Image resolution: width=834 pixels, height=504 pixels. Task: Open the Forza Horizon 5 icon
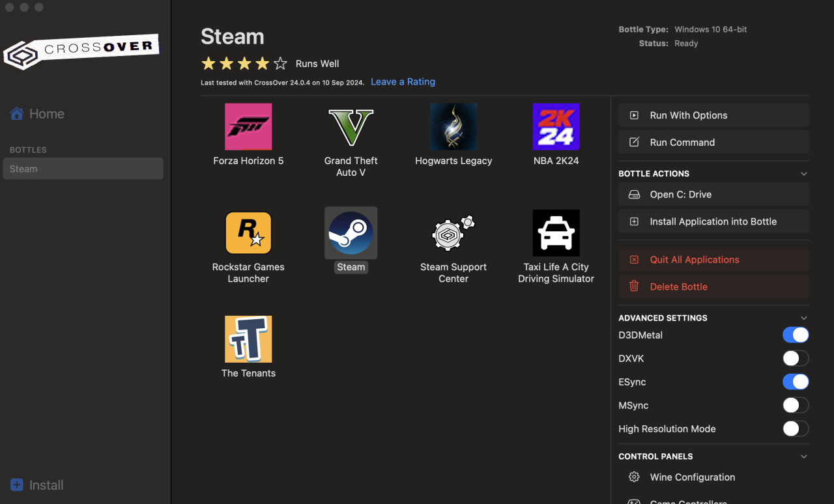248,127
